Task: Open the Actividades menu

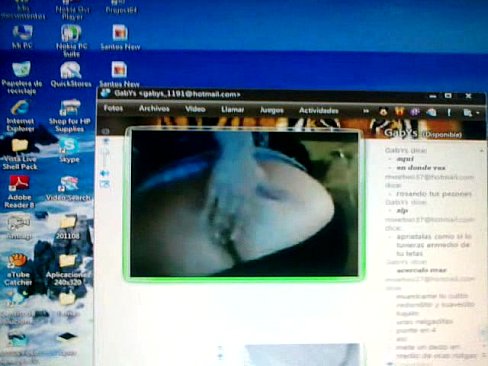Action: pos(319,110)
